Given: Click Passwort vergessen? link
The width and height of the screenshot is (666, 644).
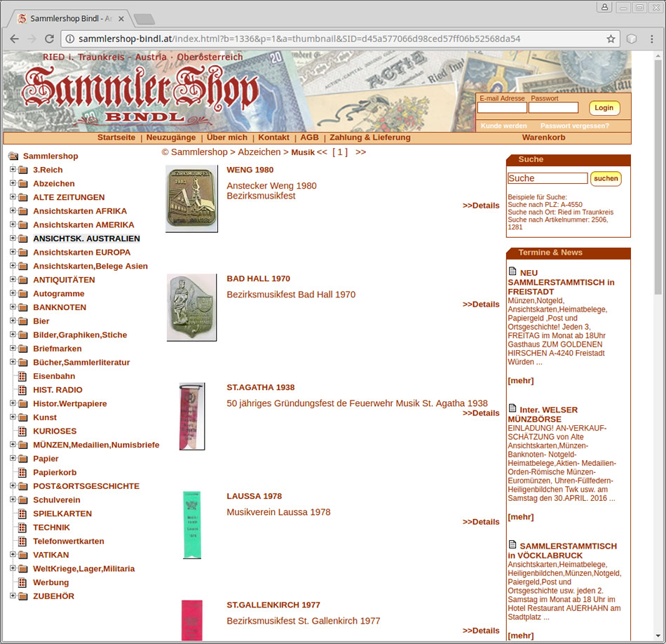Looking at the screenshot, I should [x=575, y=126].
